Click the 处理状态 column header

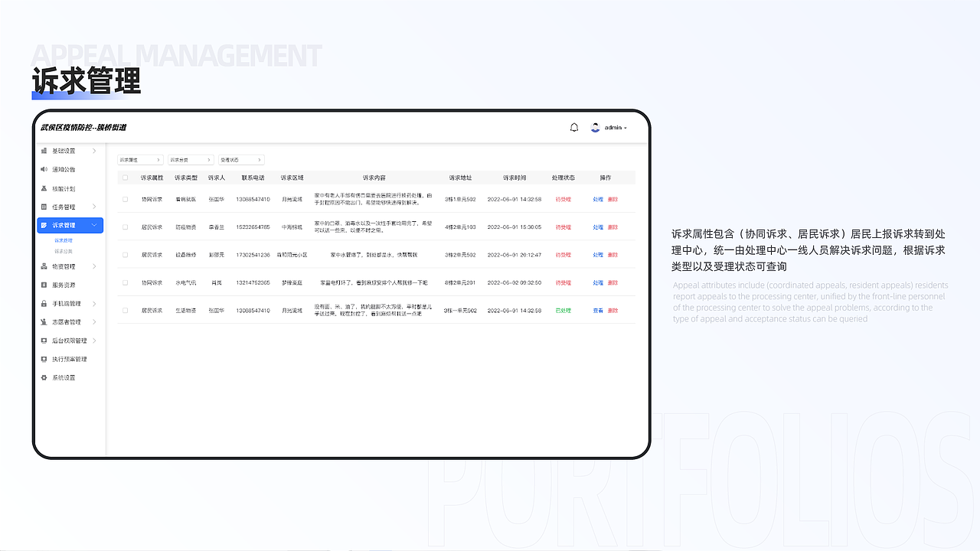563,178
